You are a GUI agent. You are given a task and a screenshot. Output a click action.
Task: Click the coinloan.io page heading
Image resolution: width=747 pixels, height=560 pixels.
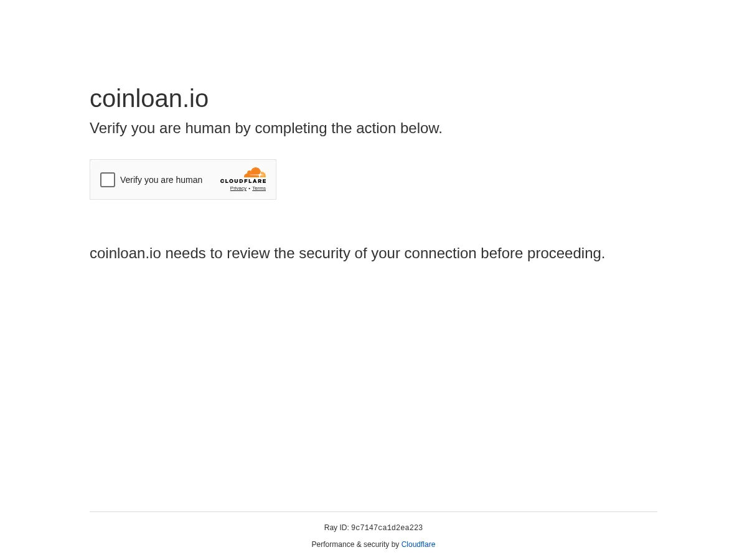[x=149, y=98]
